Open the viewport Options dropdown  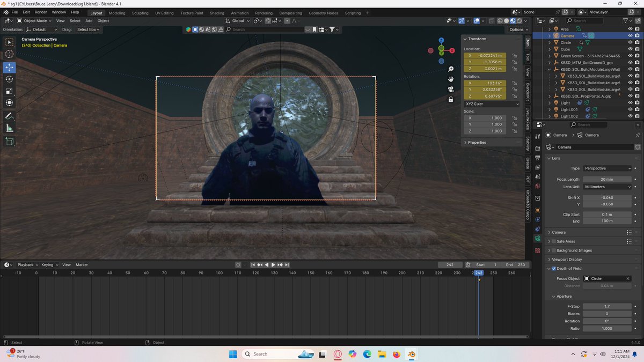pyautogui.click(x=518, y=29)
